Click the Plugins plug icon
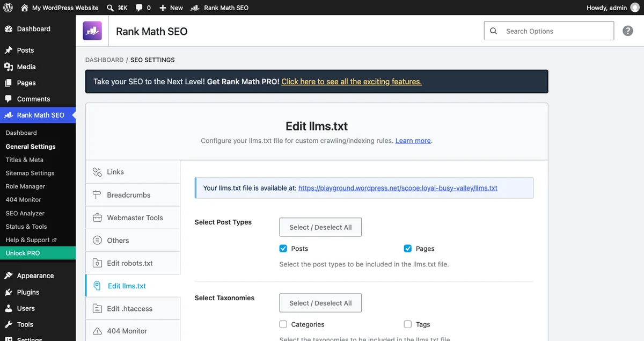This screenshot has width=644, height=341. coord(9,292)
